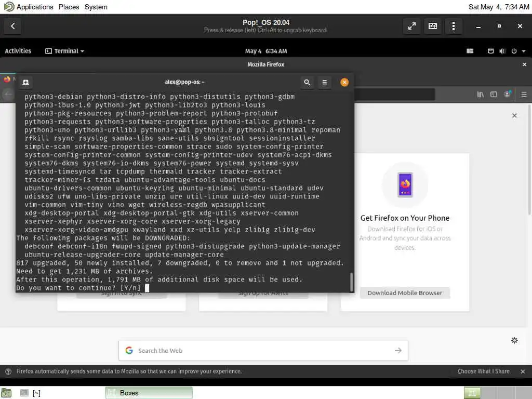Click the Pop Shell tiling icon
The image size is (532, 399).
pyautogui.click(x=470, y=51)
